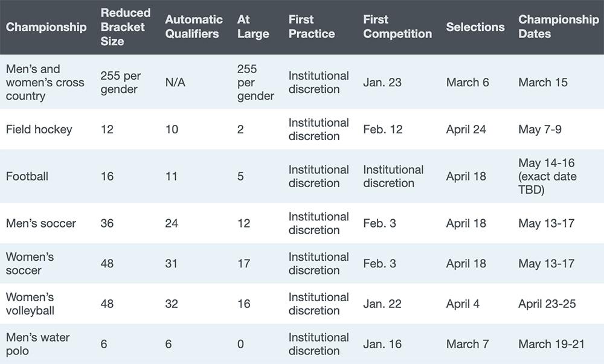The height and width of the screenshot is (364, 604).
Task: Select the First Competition column header
Action: coord(397,27)
